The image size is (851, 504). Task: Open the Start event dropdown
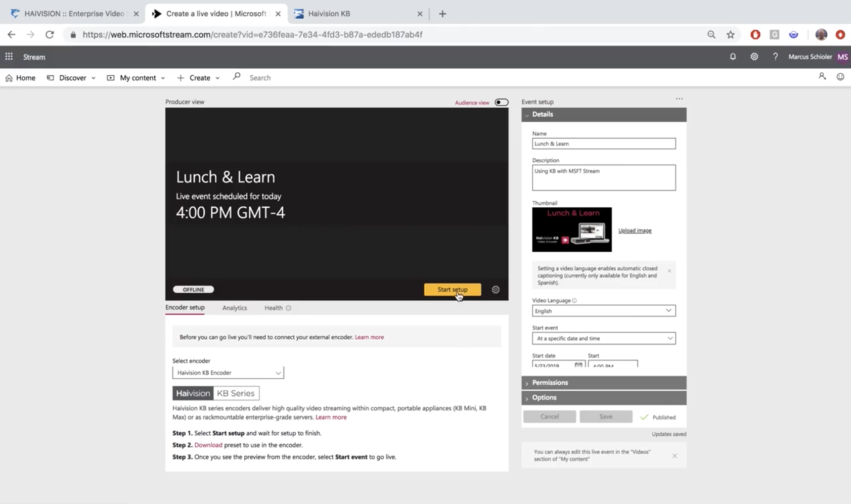(x=604, y=338)
